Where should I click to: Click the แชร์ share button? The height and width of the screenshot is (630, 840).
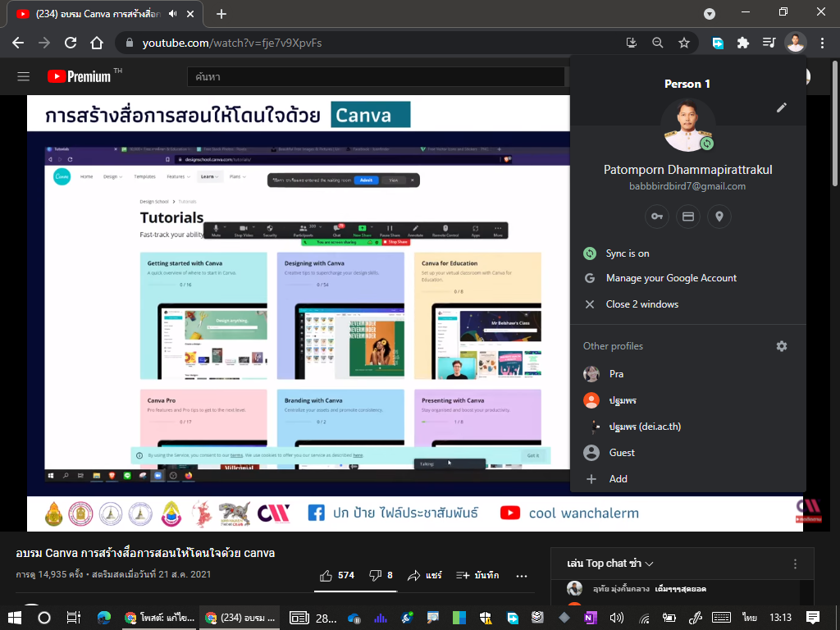(425, 575)
